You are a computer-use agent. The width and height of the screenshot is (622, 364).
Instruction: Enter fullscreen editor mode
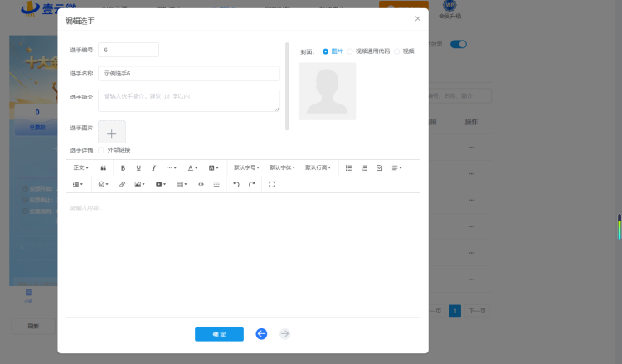point(272,184)
